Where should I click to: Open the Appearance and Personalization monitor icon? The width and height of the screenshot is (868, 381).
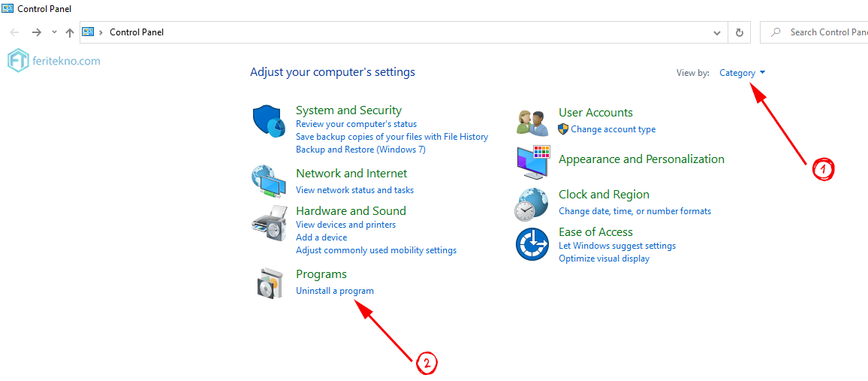(x=534, y=162)
